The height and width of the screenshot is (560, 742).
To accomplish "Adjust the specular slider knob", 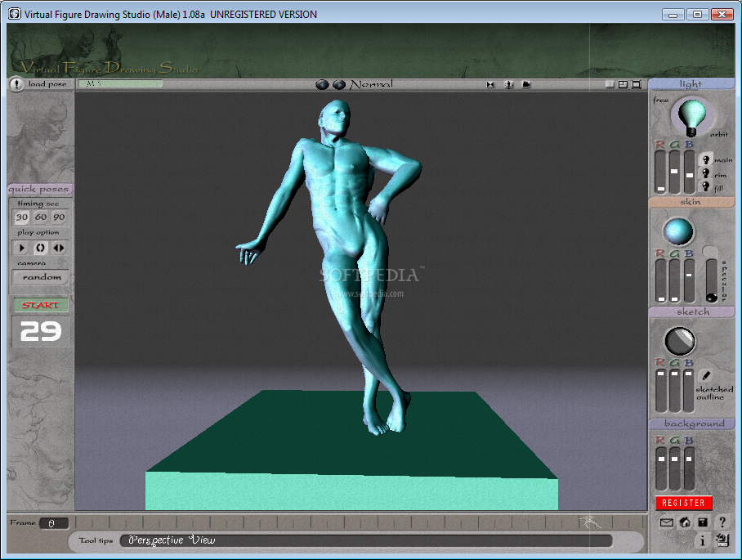I will click(x=711, y=298).
